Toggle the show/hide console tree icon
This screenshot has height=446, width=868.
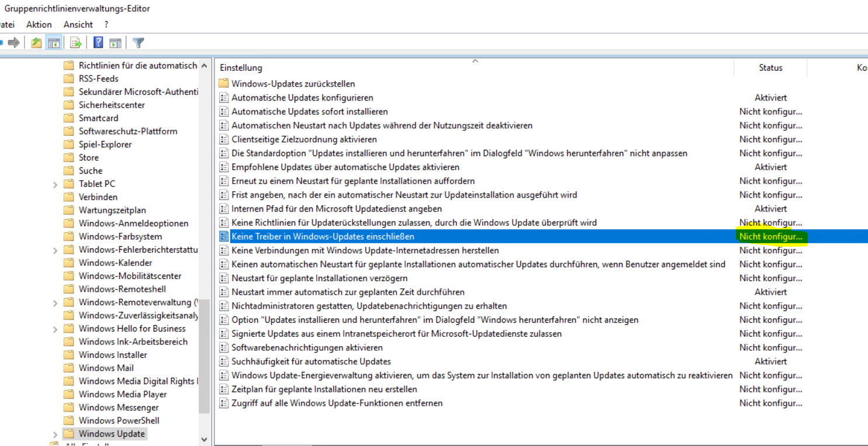(54, 43)
